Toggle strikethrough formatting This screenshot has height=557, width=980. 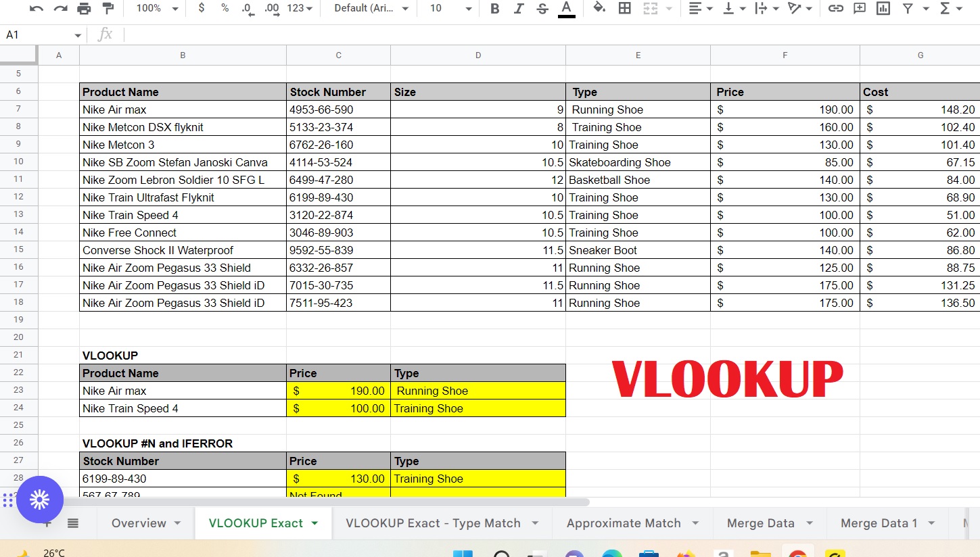pos(542,9)
